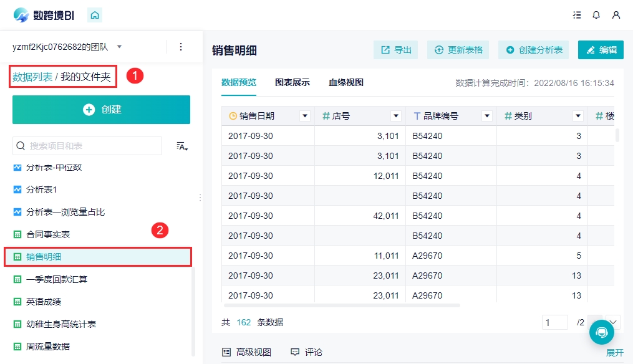Image resolution: width=633 pixels, height=364 pixels.
Task: Select 英语成绩 table in the list
Action: 44,302
